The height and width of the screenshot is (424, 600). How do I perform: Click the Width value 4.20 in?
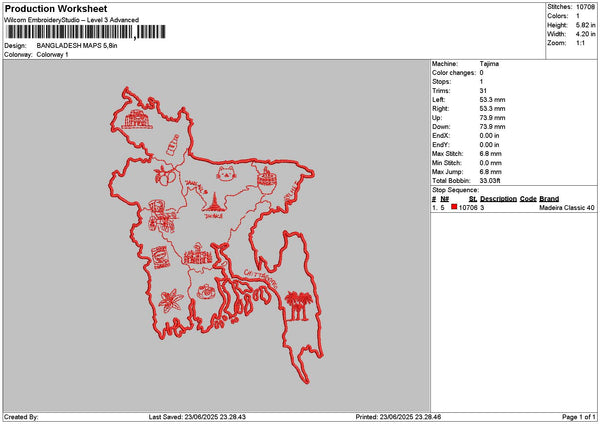click(585, 34)
